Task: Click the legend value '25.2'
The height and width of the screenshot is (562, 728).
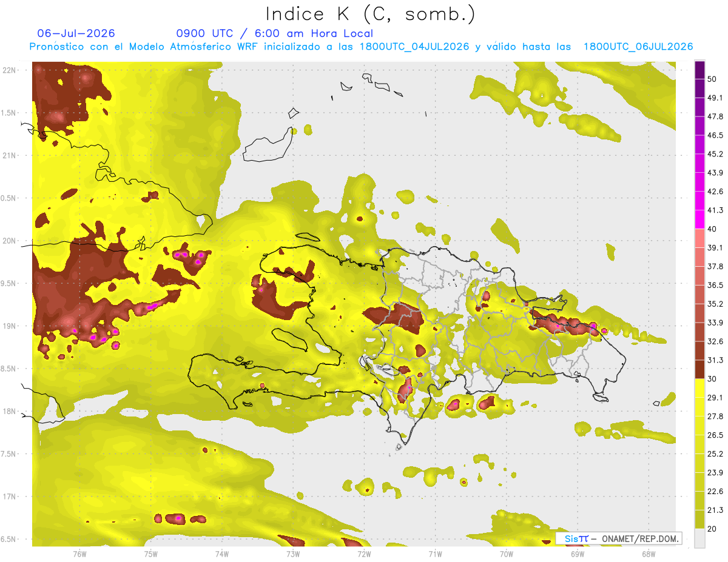Action: pyautogui.click(x=716, y=453)
